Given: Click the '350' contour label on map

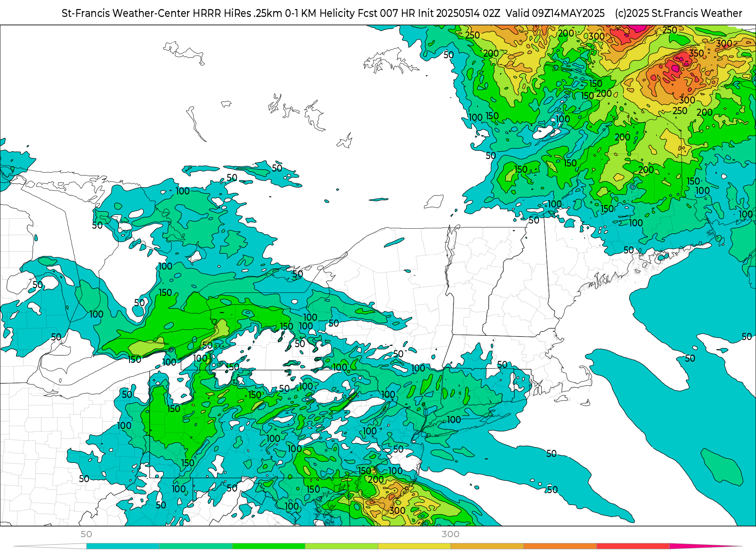Looking at the screenshot, I should click(696, 53).
